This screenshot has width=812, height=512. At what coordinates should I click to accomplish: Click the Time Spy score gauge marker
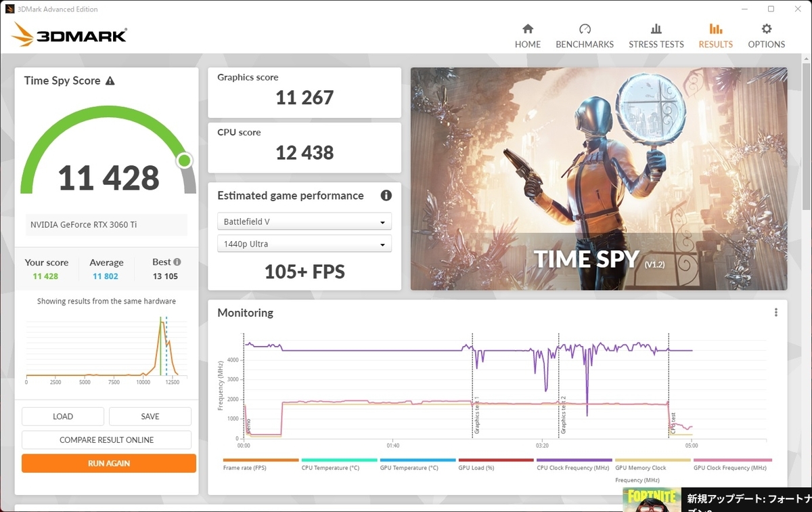pos(183,161)
